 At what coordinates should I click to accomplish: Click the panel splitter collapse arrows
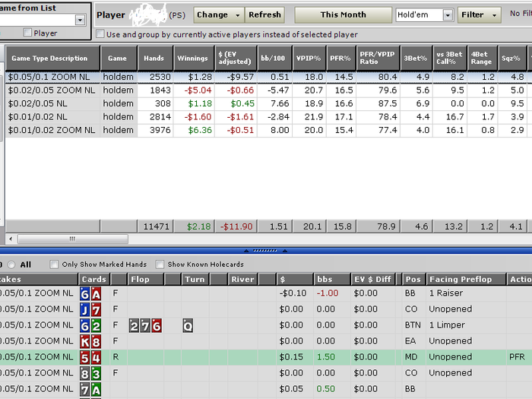(265, 251)
